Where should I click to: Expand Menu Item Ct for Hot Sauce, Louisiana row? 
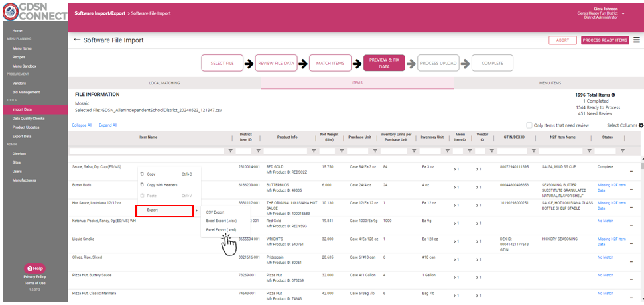coord(456,206)
